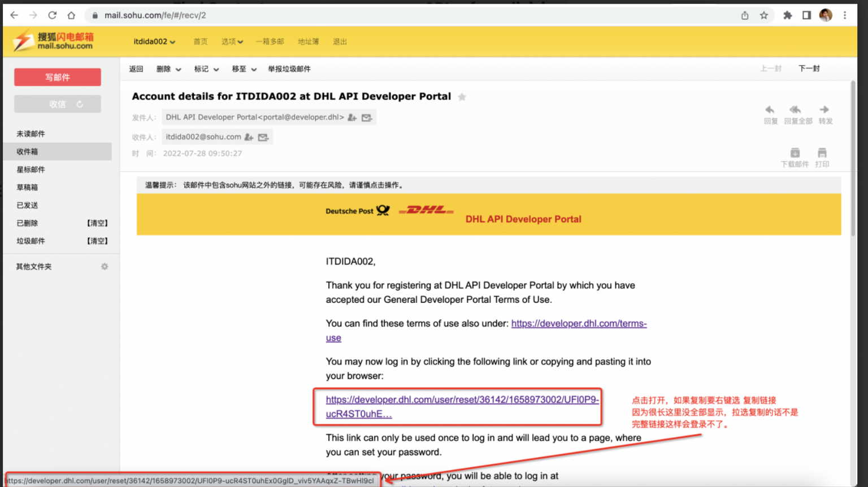The width and height of the screenshot is (868, 487).
Task: Click the email vertical scrollbar
Action: (x=853, y=158)
